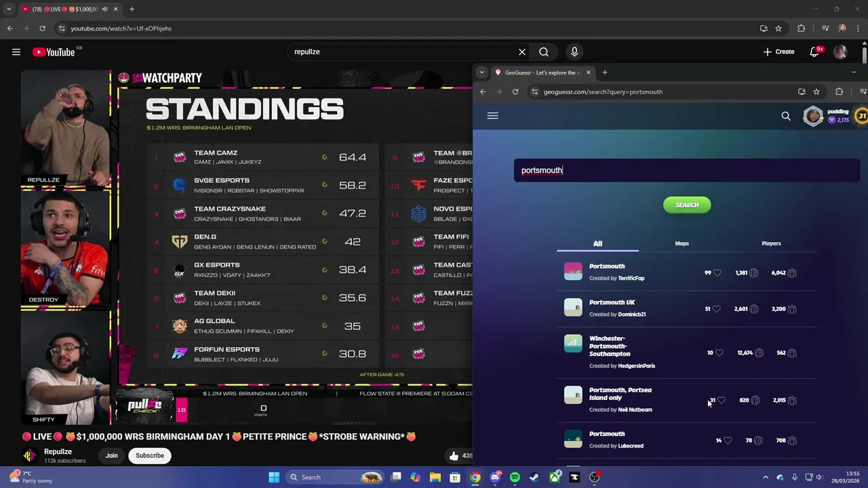Open the Portsmouth UK map result

click(x=612, y=302)
